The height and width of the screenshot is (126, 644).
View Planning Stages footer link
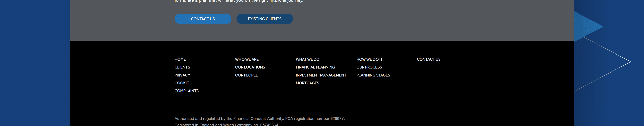click(x=373, y=75)
